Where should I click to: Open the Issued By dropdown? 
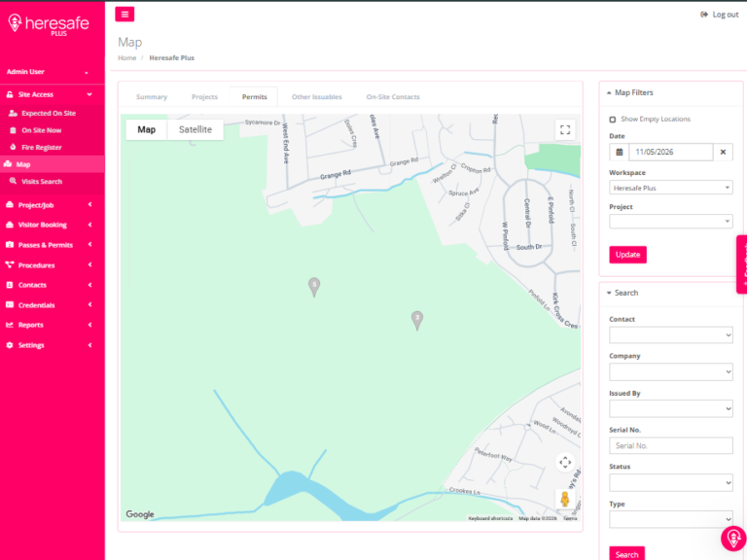[671, 408]
